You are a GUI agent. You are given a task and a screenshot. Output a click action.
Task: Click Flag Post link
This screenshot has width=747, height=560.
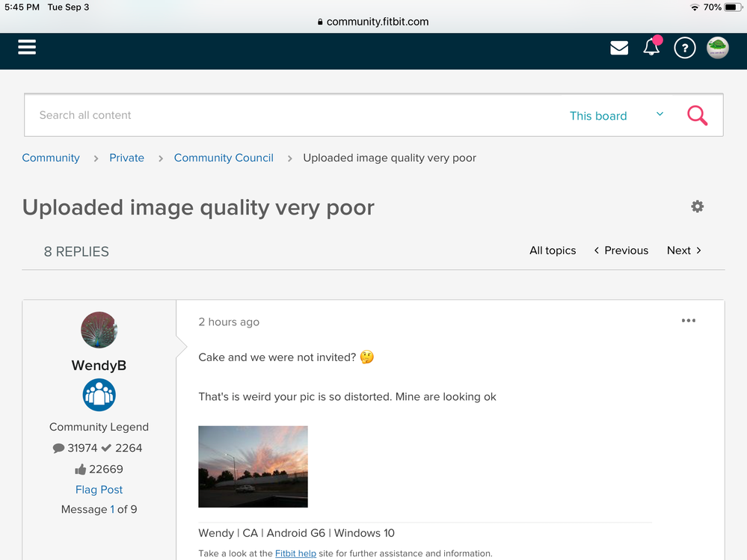[99, 490]
